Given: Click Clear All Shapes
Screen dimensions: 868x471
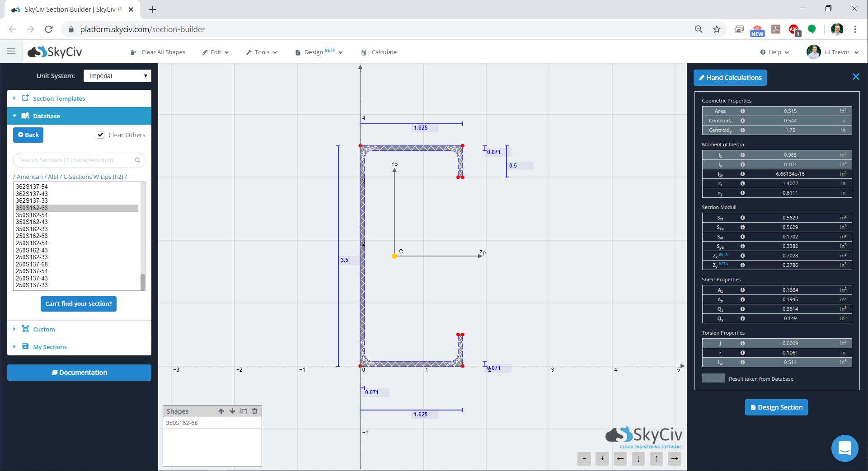Looking at the screenshot, I should [x=158, y=52].
